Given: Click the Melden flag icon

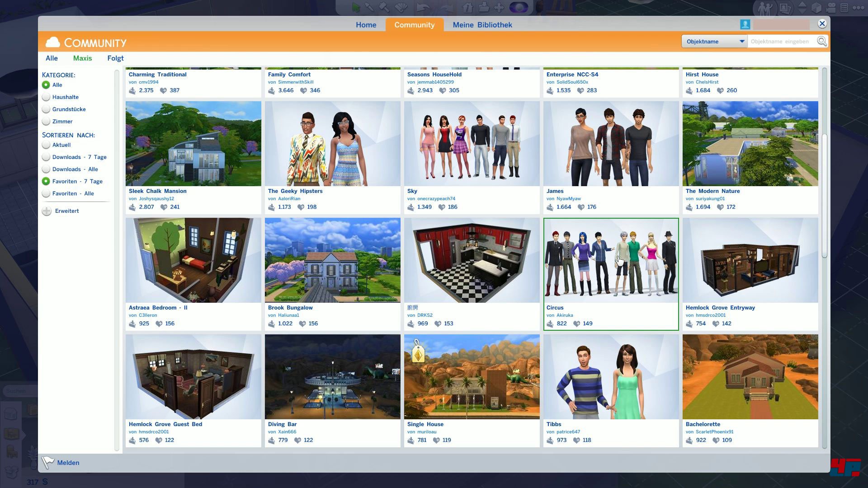Looking at the screenshot, I should point(47,462).
